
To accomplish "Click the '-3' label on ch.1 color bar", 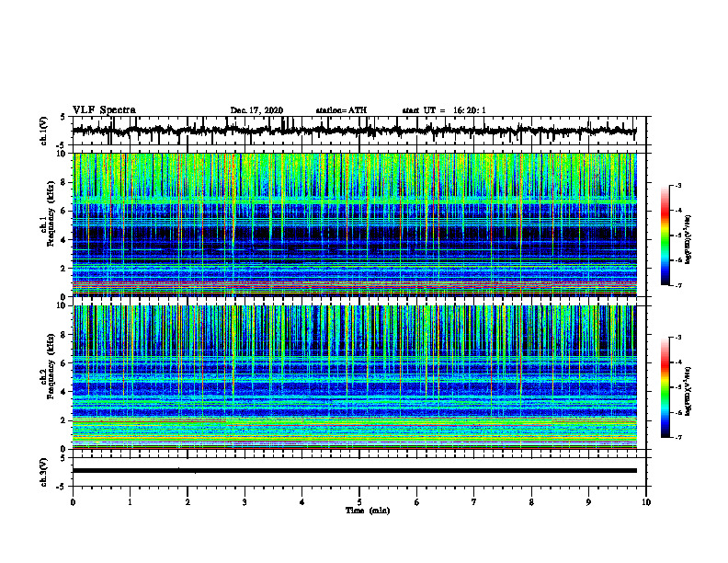I will (x=677, y=186).
